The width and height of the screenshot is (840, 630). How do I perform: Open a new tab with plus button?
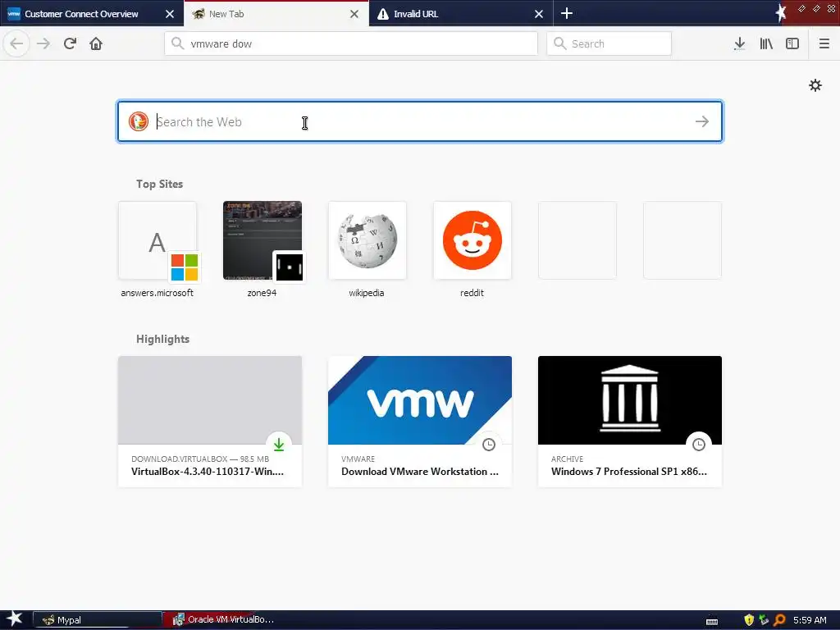[566, 13]
